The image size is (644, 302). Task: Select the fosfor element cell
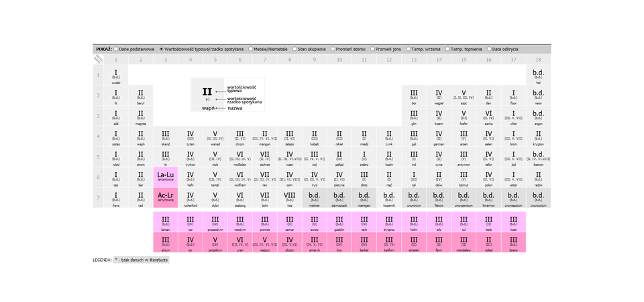pyautogui.click(x=464, y=116)
